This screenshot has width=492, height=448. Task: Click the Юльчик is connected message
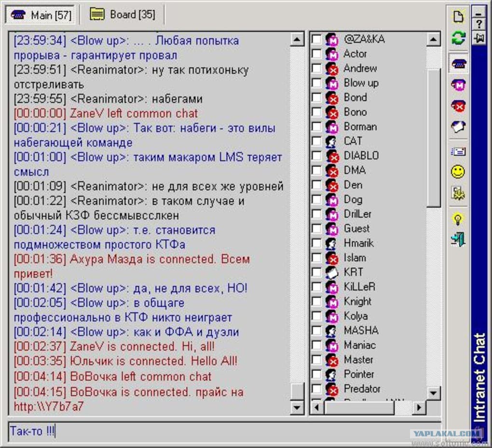(125, 361)
